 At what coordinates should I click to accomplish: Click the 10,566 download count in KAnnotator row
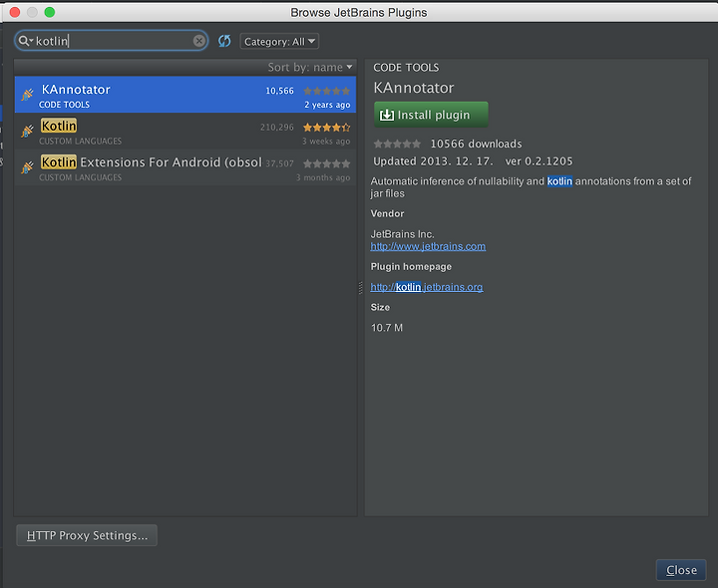point(280,91)
